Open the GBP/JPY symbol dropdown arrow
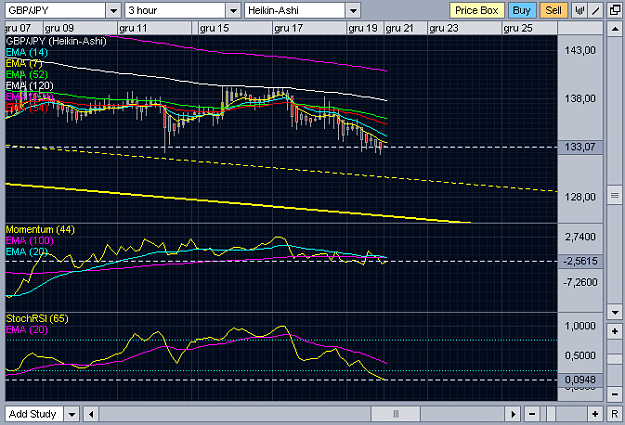Screen dimensions: 625x425 click(114, 10)
